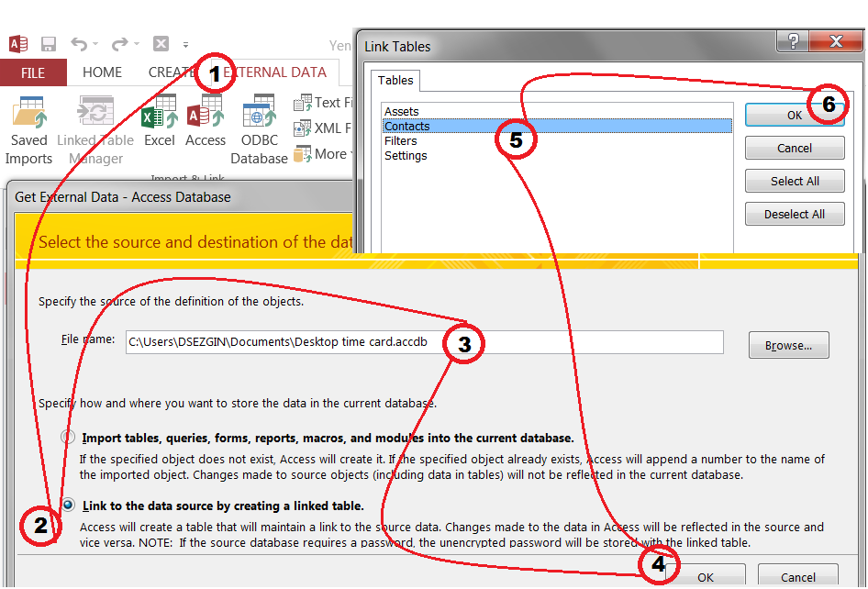The image size is (868, 589).
Task: Click the Access import icon in ribbon
Action: (x=205, y=116)
